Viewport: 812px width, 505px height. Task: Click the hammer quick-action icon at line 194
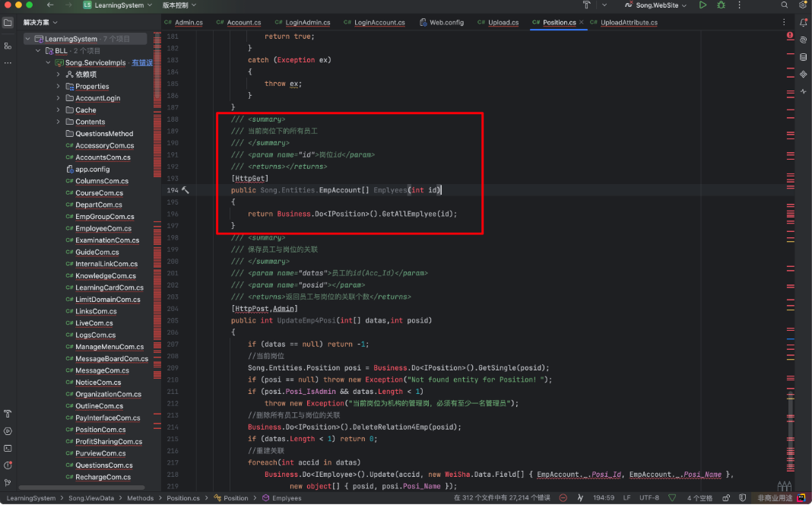(x=185, y=190)
